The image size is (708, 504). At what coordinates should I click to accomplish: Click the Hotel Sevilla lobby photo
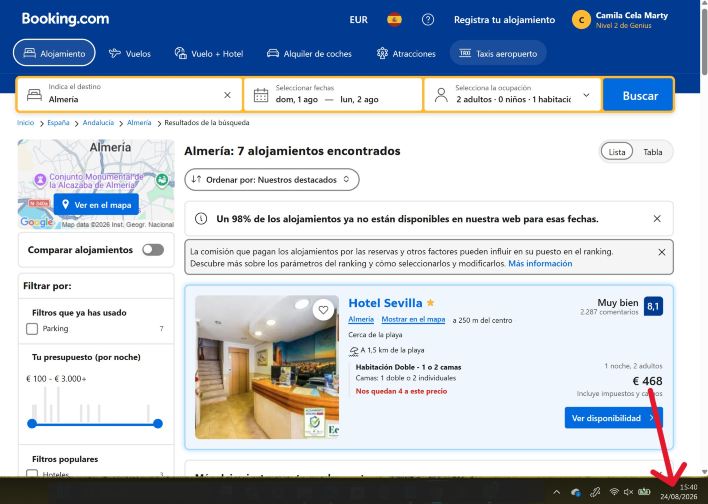[x=267, y=367]
